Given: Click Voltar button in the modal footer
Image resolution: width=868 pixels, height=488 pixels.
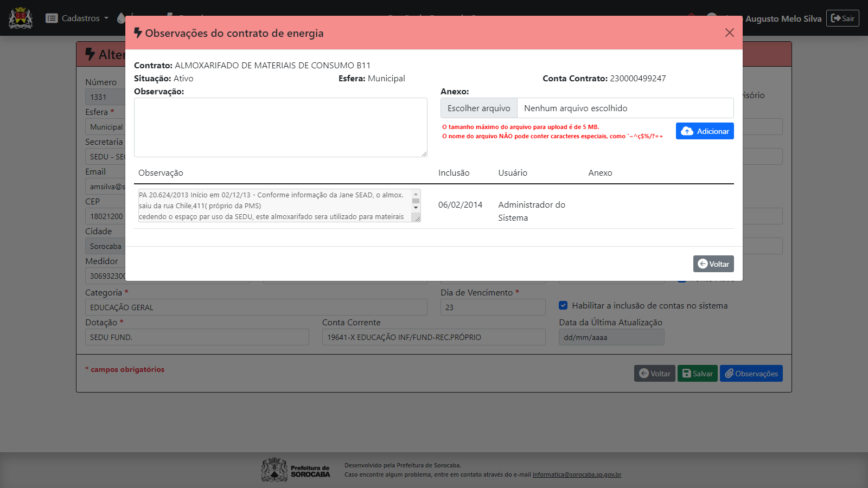Looking at the screenshot, I should pos(713,264).
